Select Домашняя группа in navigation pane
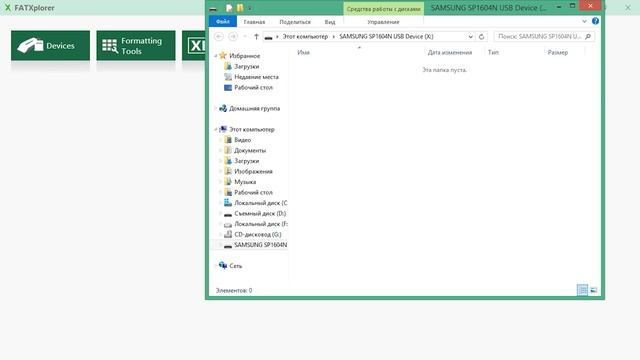This screenshot has width=640, height=360. tap(254, 108)
